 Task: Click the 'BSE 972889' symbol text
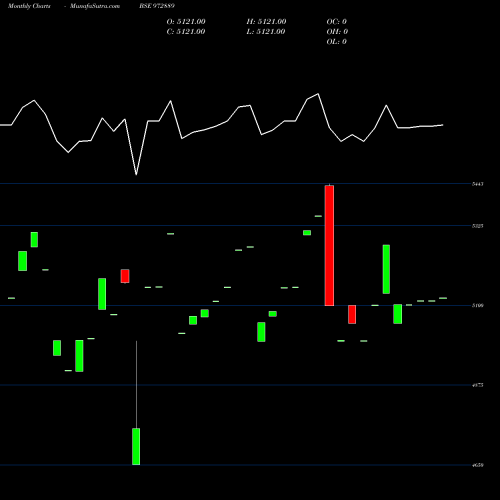click(x=157, y=6)
